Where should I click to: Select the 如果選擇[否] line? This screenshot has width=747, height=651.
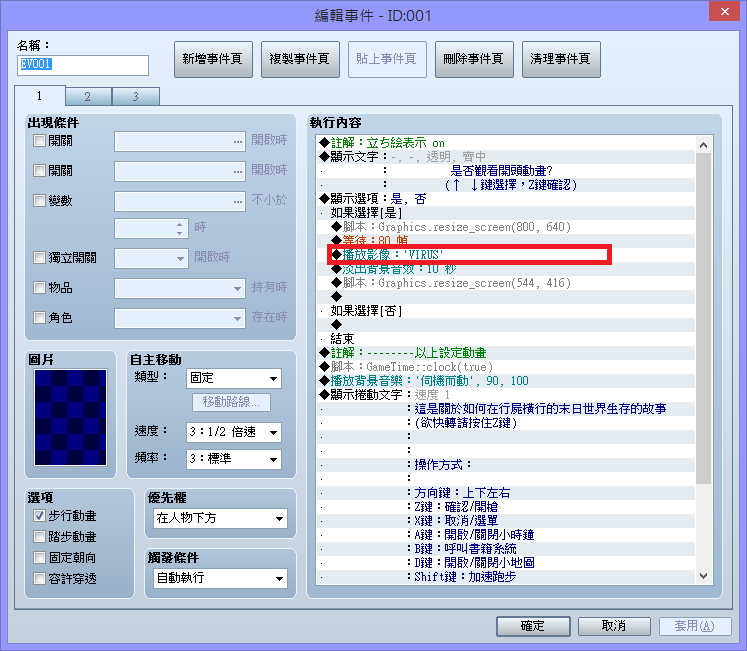505,311
